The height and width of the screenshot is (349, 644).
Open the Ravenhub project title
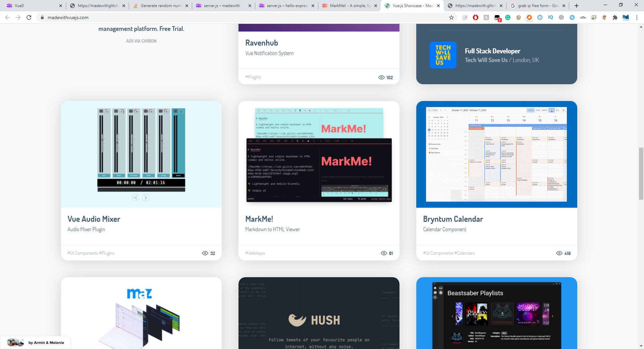pyautogui.click(x=262, y=43)
